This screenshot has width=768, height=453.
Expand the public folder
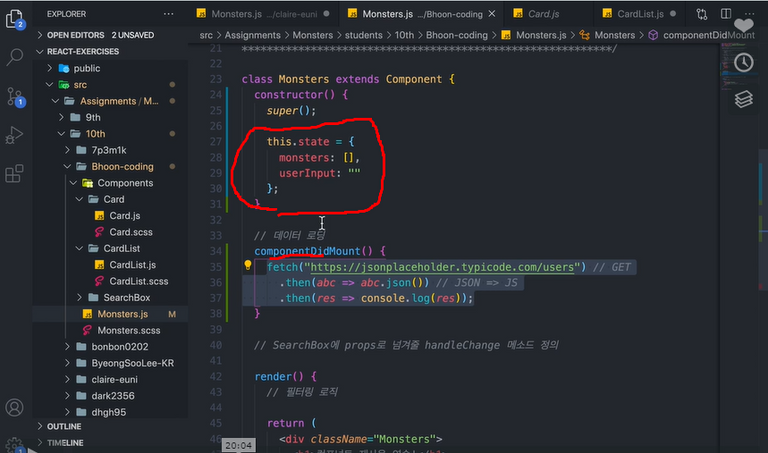tap(110, 68)
